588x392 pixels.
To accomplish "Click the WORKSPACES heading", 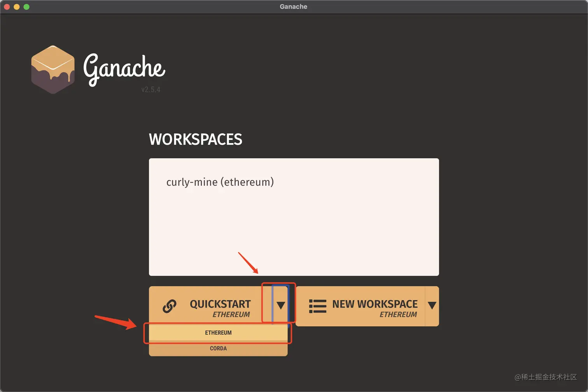I will (196, 139).
